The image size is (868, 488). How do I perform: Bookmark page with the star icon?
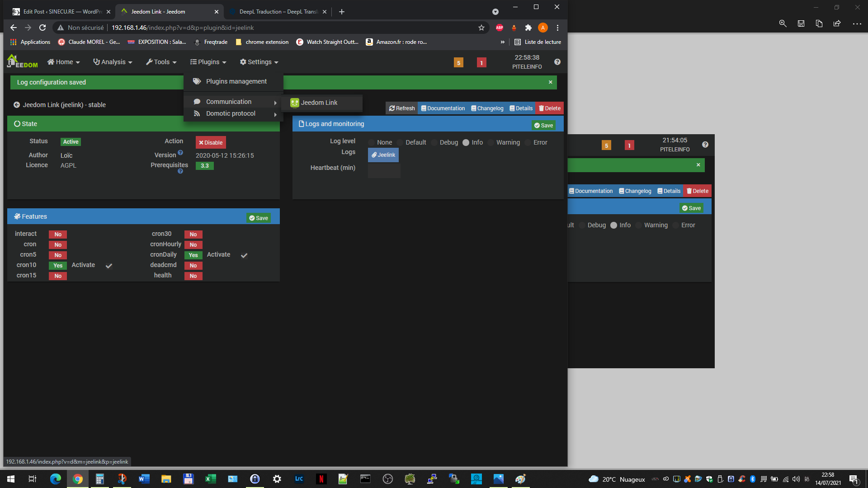(x=481, y=28)
